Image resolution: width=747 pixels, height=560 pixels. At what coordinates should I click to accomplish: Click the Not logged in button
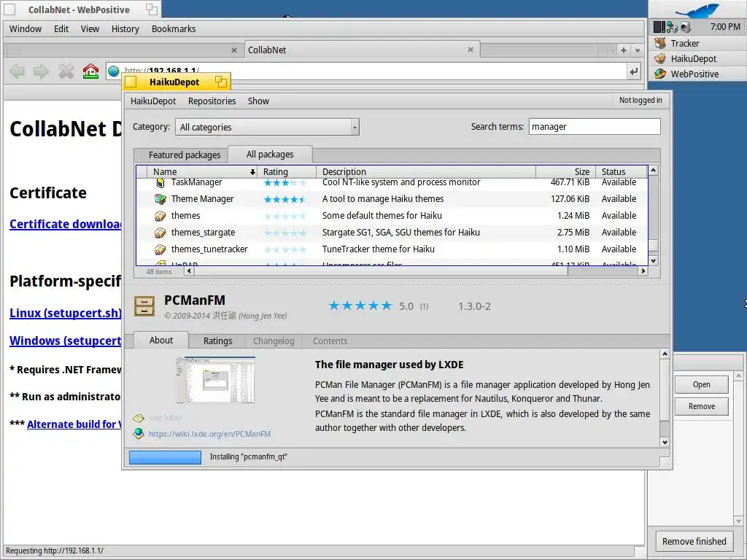pos(640,100)
